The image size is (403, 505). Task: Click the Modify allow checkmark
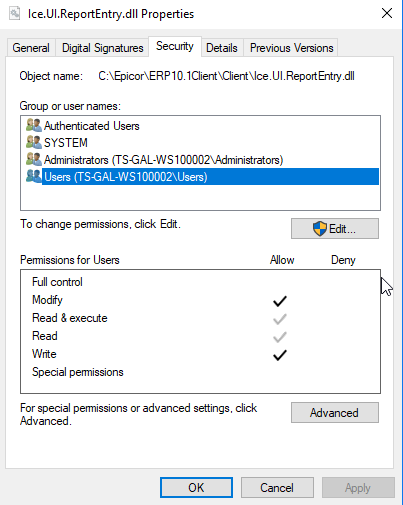280,301
